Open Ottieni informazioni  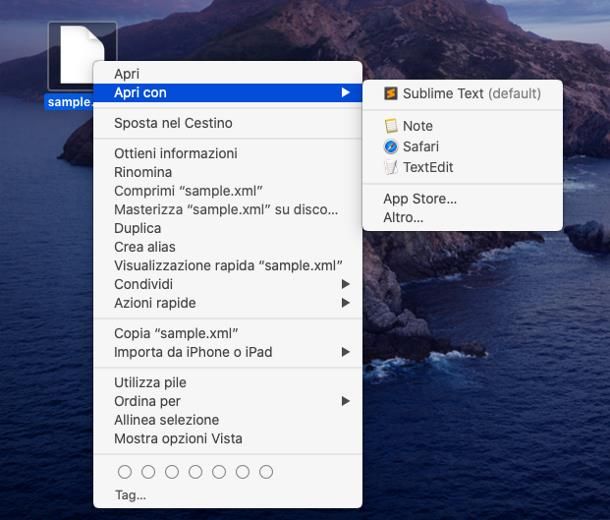coord(228,153)
